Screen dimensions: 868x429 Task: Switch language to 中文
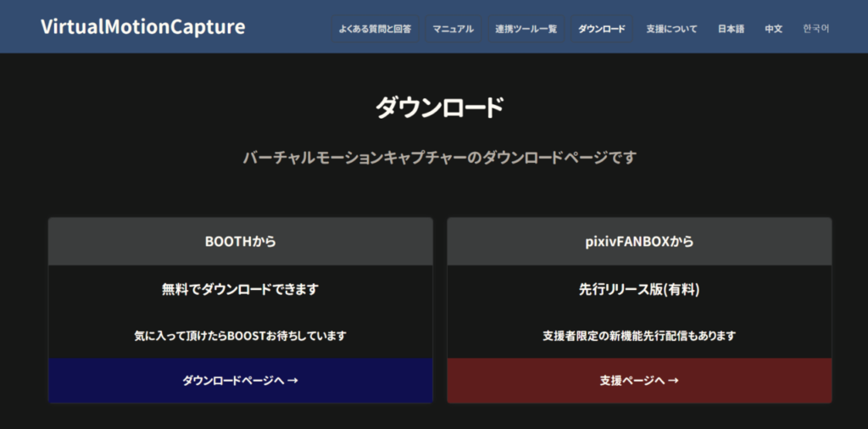(773, 29)
